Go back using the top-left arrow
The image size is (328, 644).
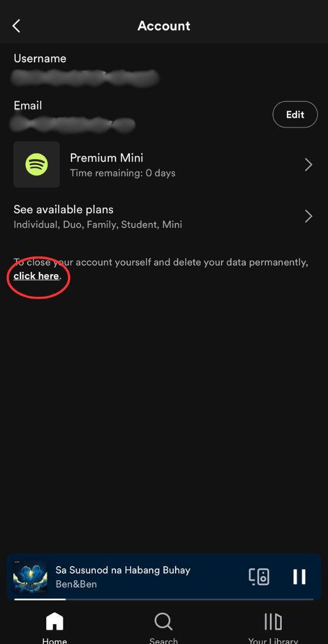[x=16, y=26]
